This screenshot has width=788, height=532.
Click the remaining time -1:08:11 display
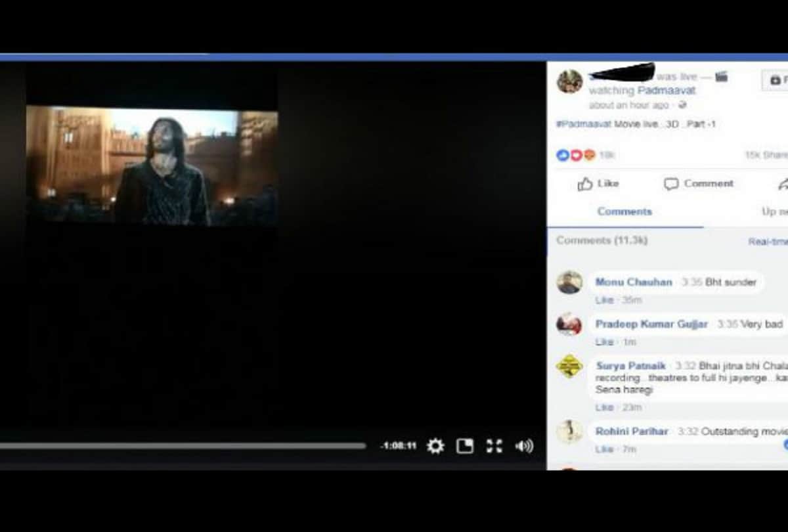[x=399, y=446]
